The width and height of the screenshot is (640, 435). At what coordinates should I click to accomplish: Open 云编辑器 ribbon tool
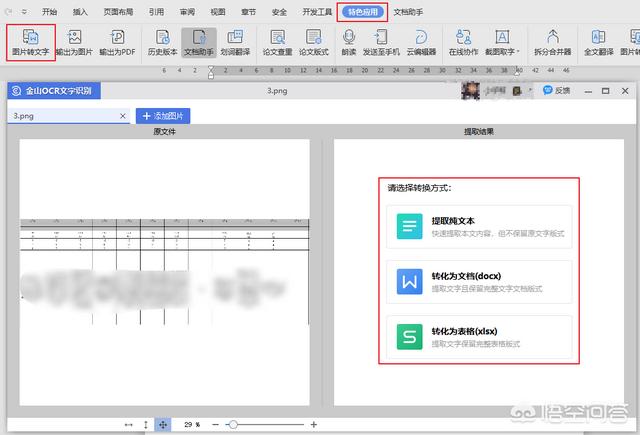[x=421, y=42]
